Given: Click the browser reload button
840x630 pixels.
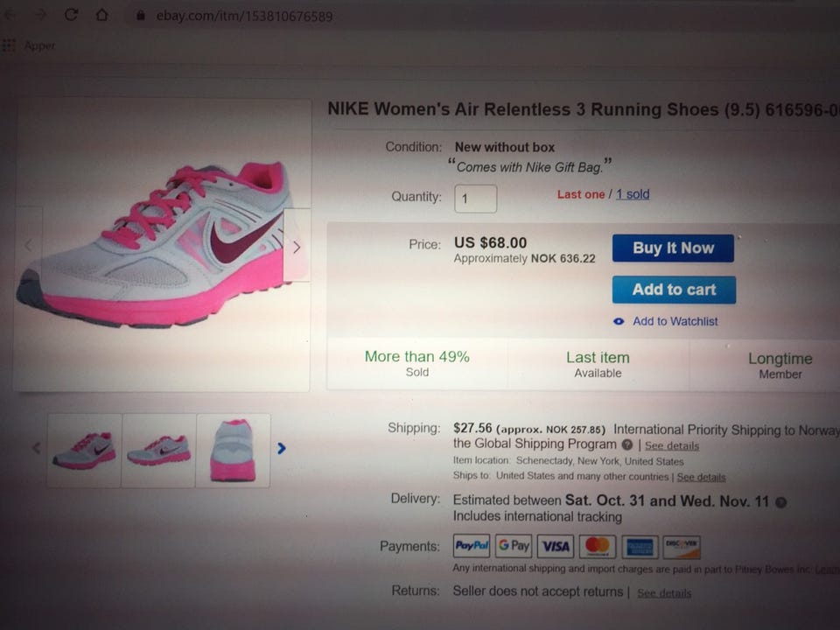Looking at the screenshot, I should pos(71,15).
